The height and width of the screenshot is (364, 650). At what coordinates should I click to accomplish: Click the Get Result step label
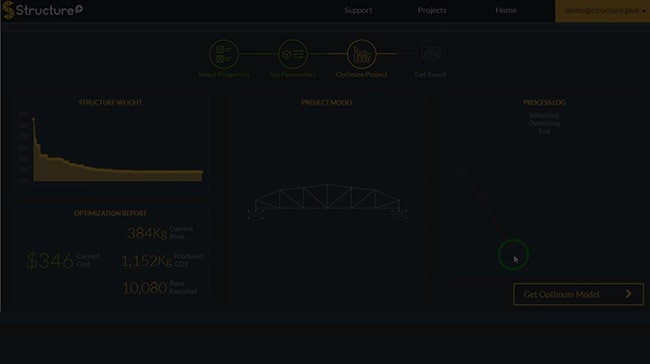(x=430, y=75)
